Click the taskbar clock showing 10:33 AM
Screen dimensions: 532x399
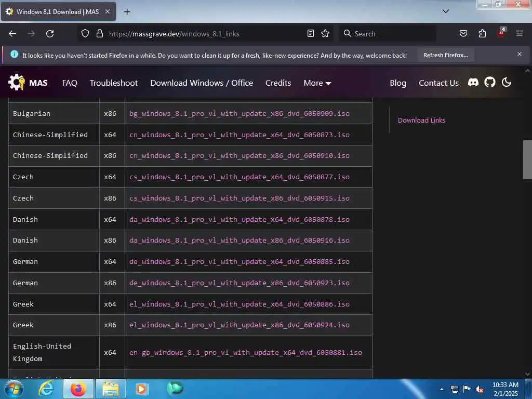[506, 389]
